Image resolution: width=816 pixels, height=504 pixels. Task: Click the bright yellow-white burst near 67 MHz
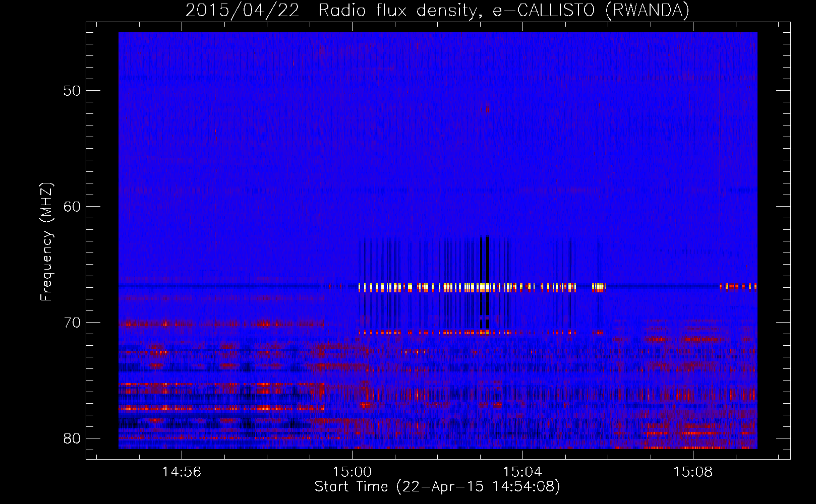[482, 287]
